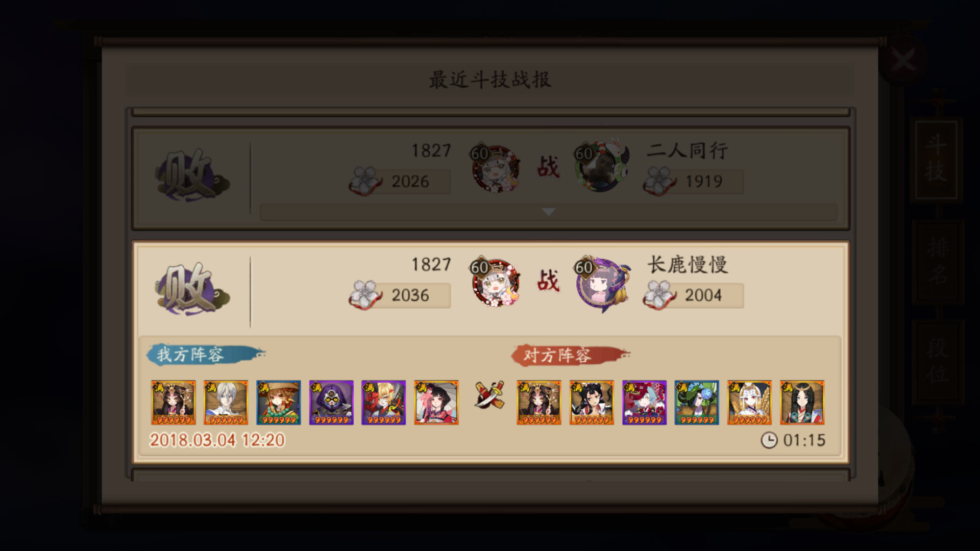980x551 pixels.
Task: Click the battle duration clock icon
Action: [769, 440]
